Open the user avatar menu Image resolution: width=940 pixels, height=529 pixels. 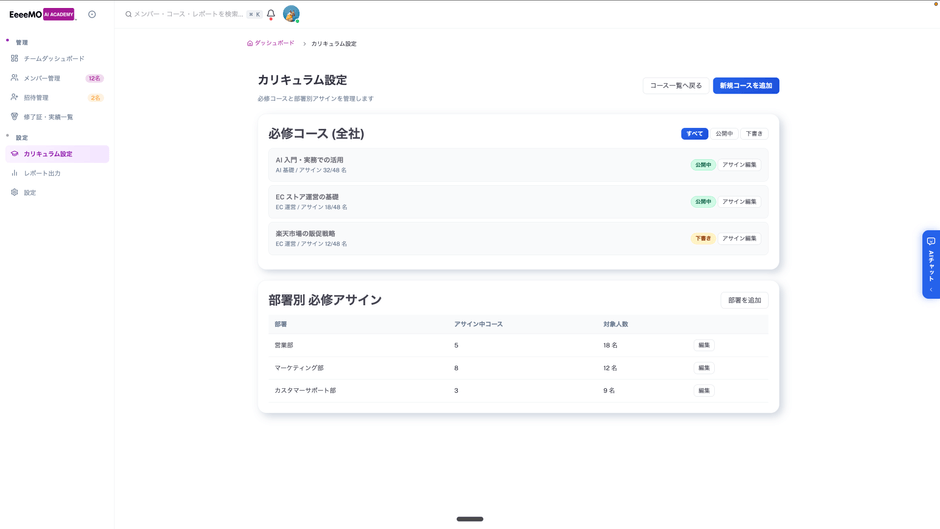pos(291,14)
